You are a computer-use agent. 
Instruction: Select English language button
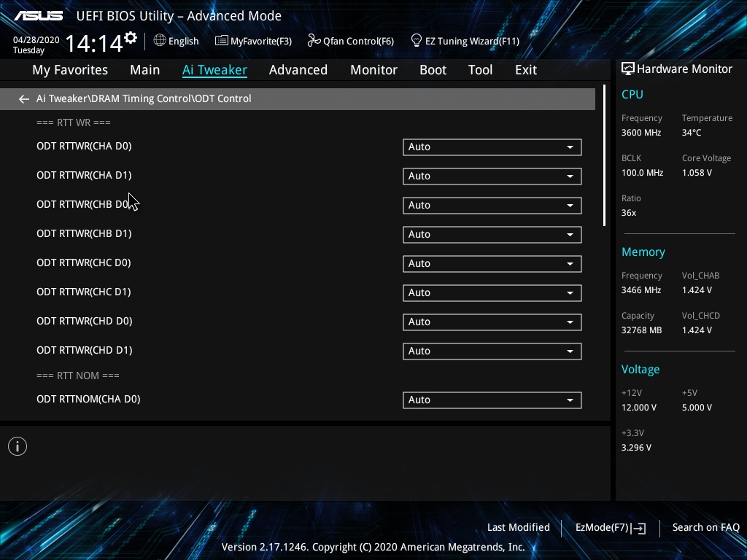click(177, 41)
